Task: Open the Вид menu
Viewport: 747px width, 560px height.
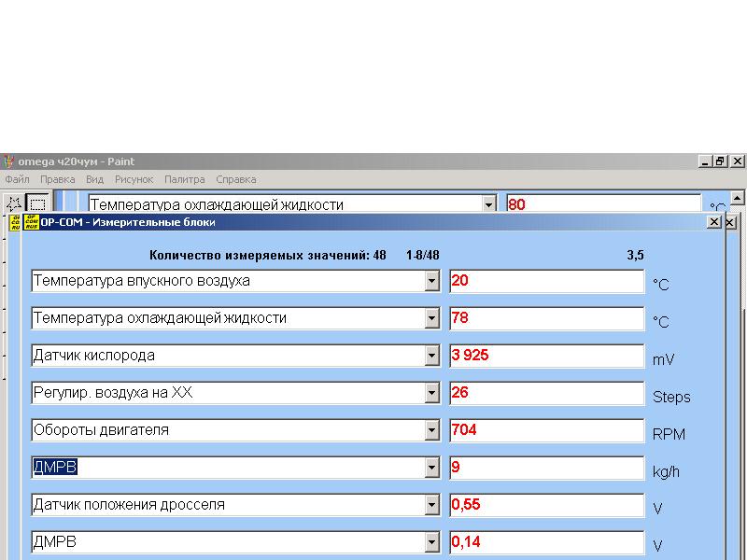Action: tap(95, 179)
